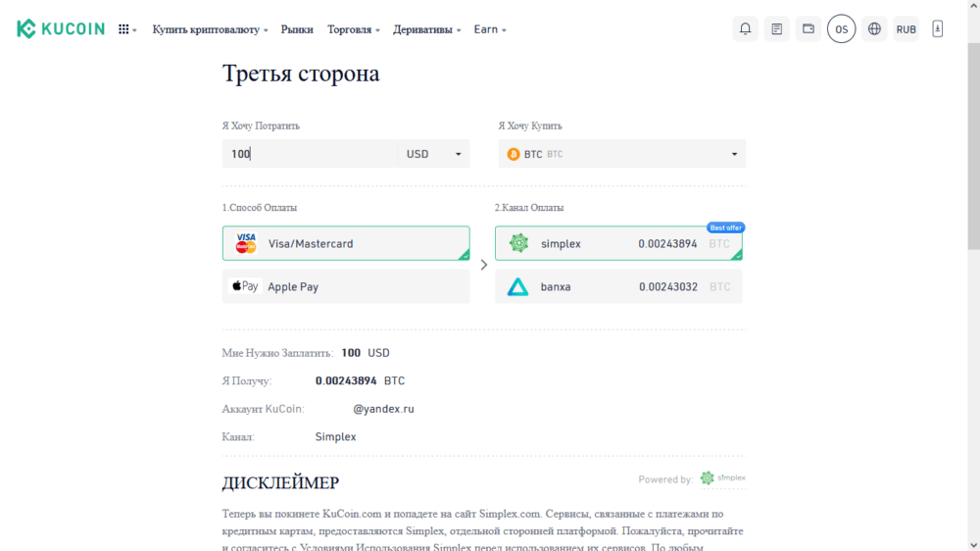Click the page vertical scrollbar
The image size is (980, 551).
pos(972,147)
